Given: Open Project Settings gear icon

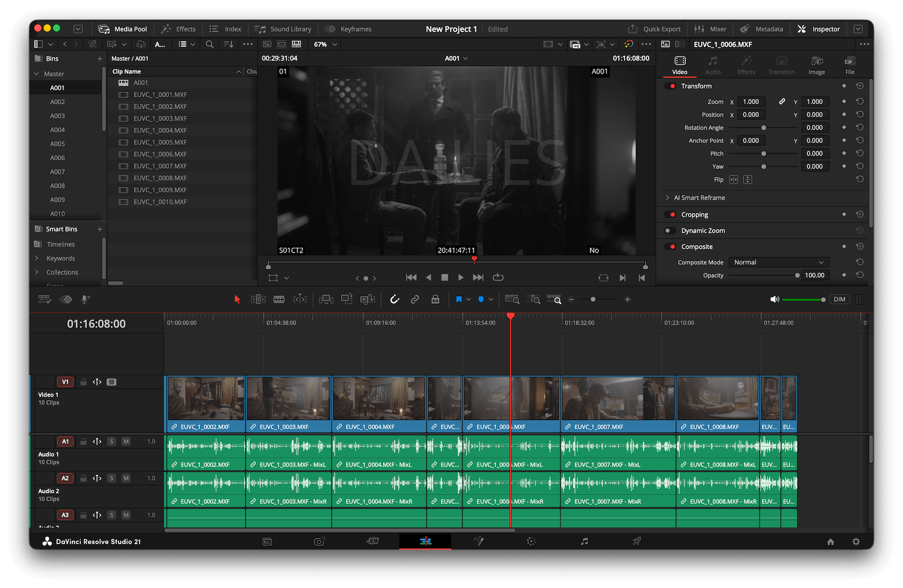Looking at the screenshot, I should click(x=856, y=541).
